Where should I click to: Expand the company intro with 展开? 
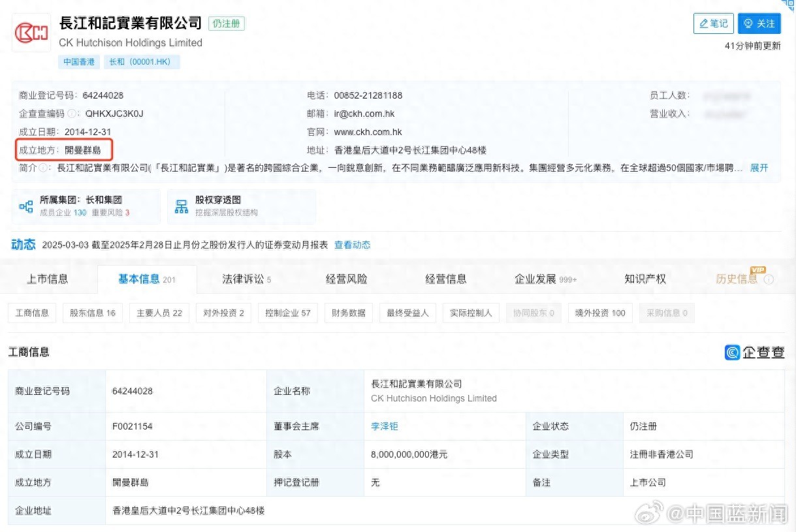(759, 168)
